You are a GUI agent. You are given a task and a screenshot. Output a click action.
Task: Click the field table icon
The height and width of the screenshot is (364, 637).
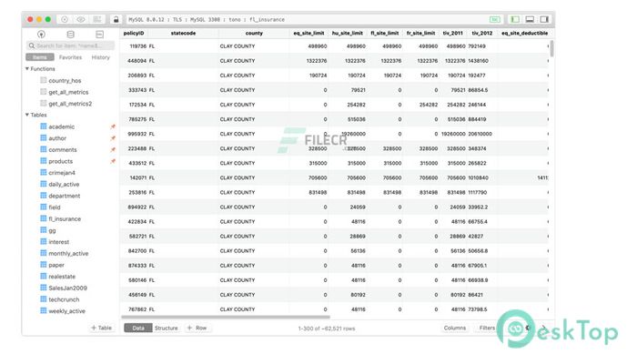[x=44, y=207]
